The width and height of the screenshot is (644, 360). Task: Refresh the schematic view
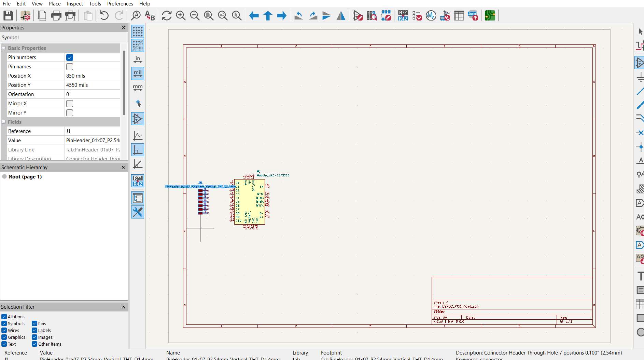pyautogui.click(x=167, y=15)
